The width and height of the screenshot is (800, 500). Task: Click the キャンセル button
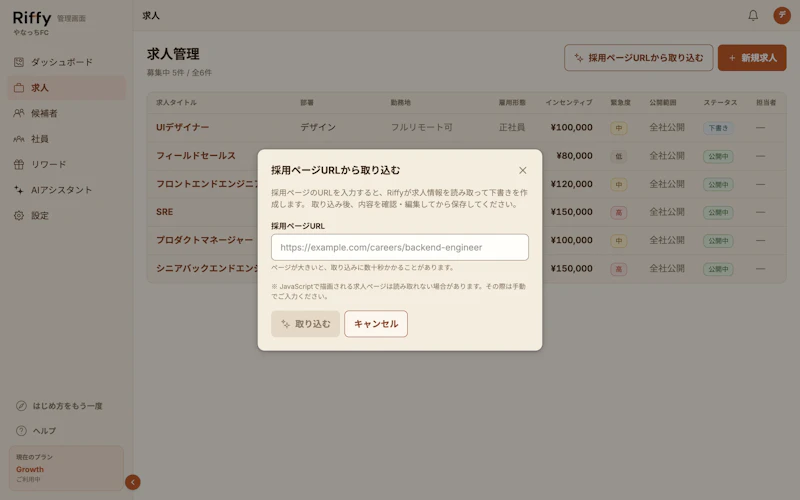pyautogui.click(x=376, y=324)
